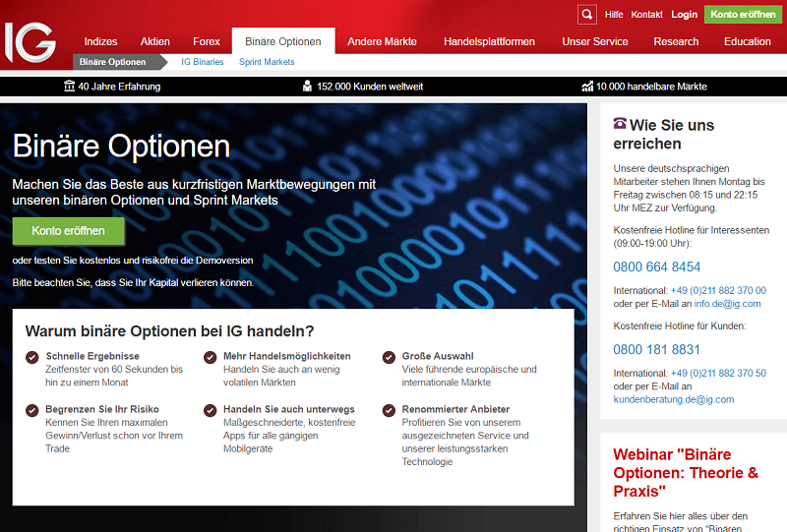Click the checkmark icon beside Handeln Sie auch unterwegs
The image size is (787, 532).
210,410
